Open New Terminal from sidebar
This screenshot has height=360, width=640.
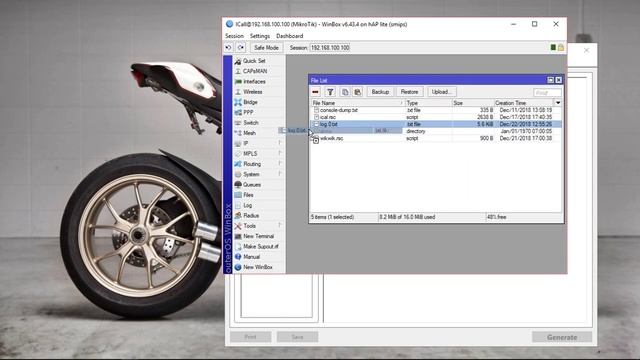tap(258, 236)
